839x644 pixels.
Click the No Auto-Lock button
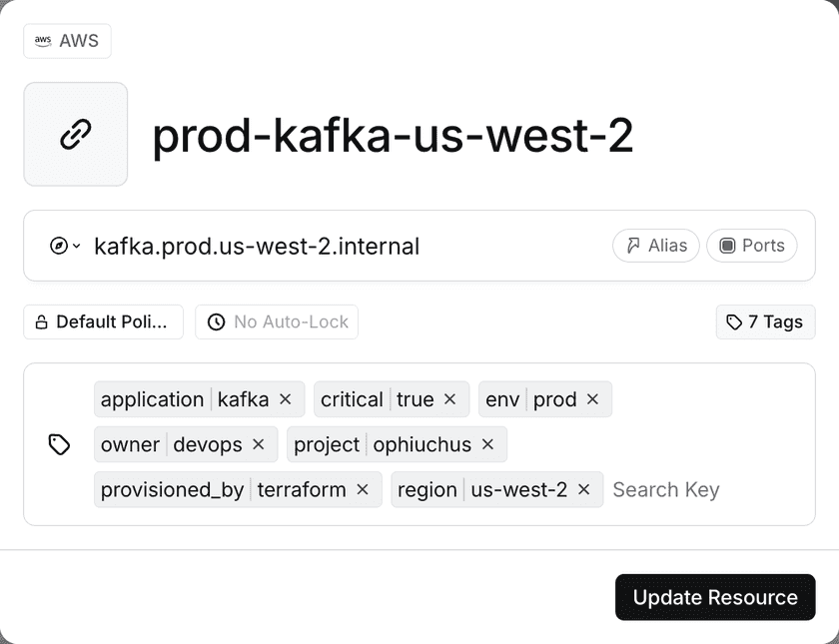tap(277, 322)
